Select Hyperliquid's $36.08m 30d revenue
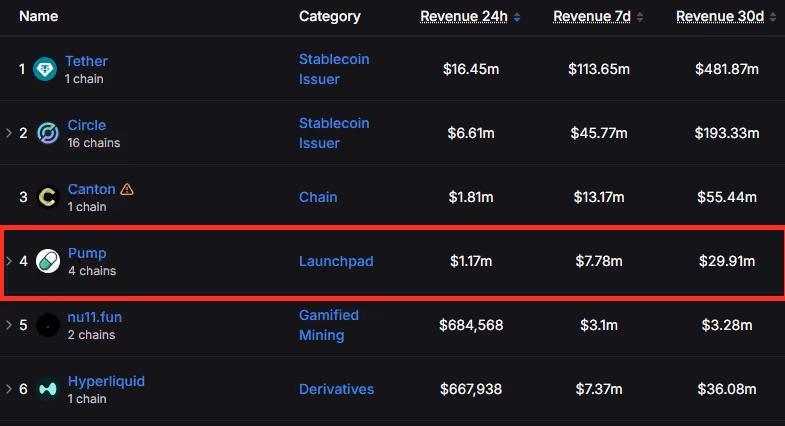785x426 pixels. pos(727,389)
